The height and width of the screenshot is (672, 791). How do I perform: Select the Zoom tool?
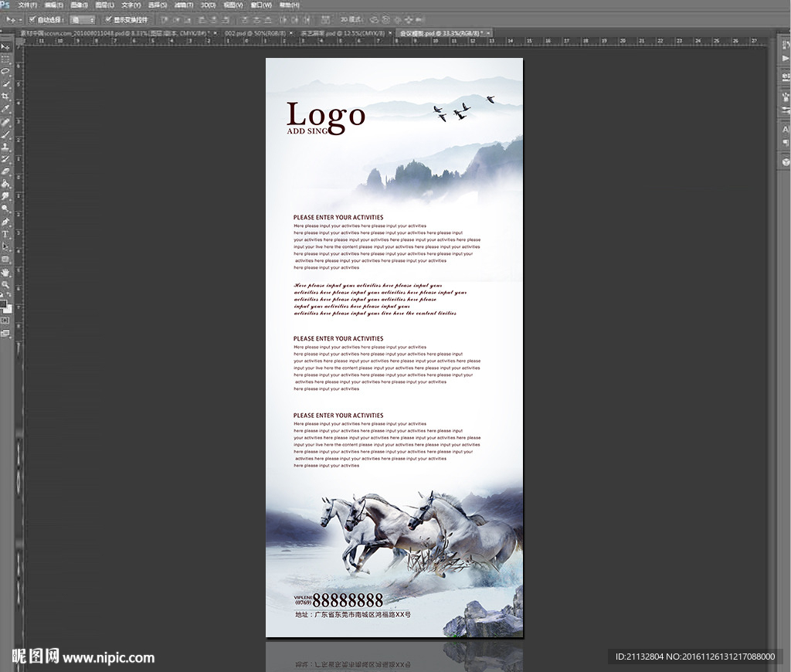tap(5, 284)
